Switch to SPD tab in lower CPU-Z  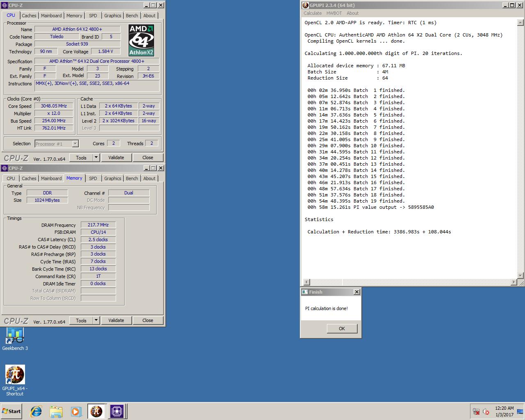click(x=93, y=178)
